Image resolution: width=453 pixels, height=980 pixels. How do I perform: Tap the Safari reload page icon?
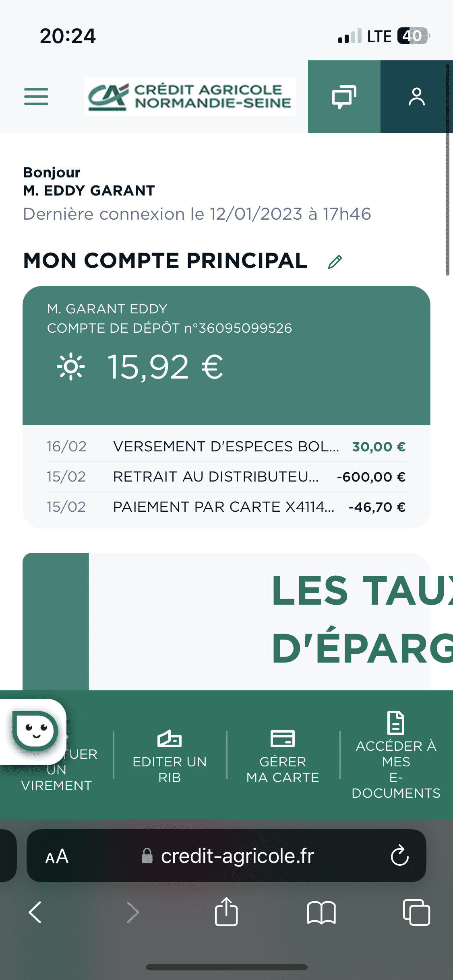tap(399, 855)
